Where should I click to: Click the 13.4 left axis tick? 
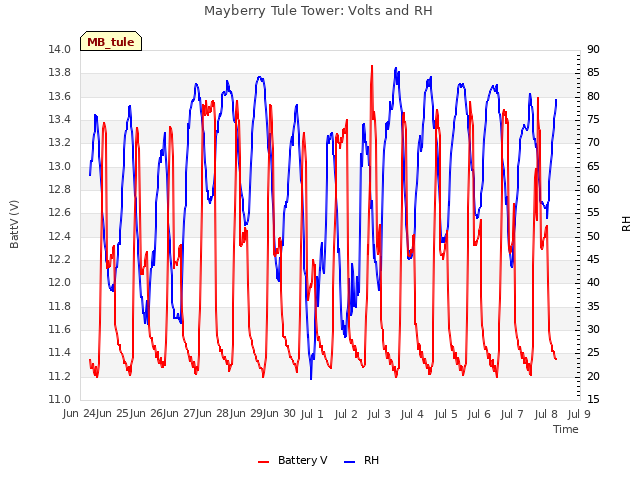point(60,120)
